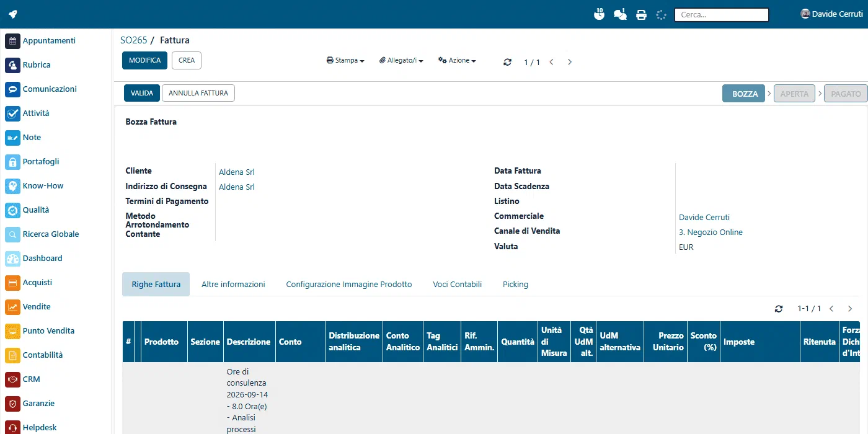
Task: Open Note icon in sidebar
Action: pos(13,138)
